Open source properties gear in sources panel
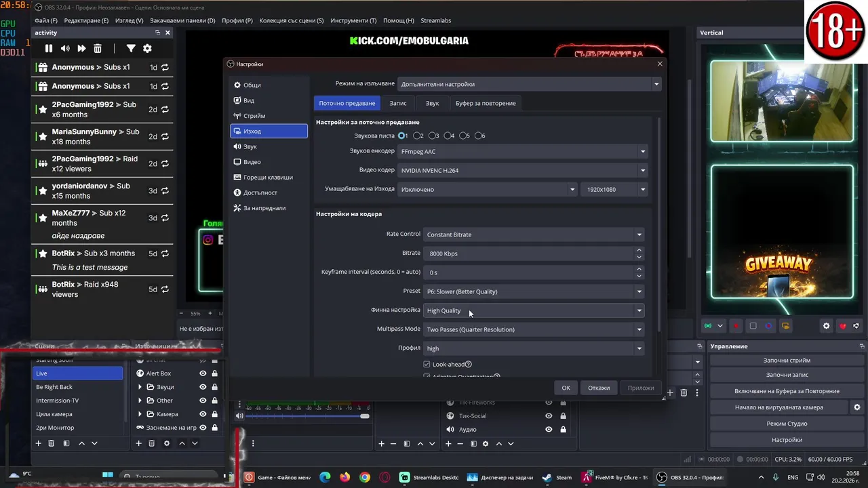Viewport: 868px width, 488px height. pos(167,443)
